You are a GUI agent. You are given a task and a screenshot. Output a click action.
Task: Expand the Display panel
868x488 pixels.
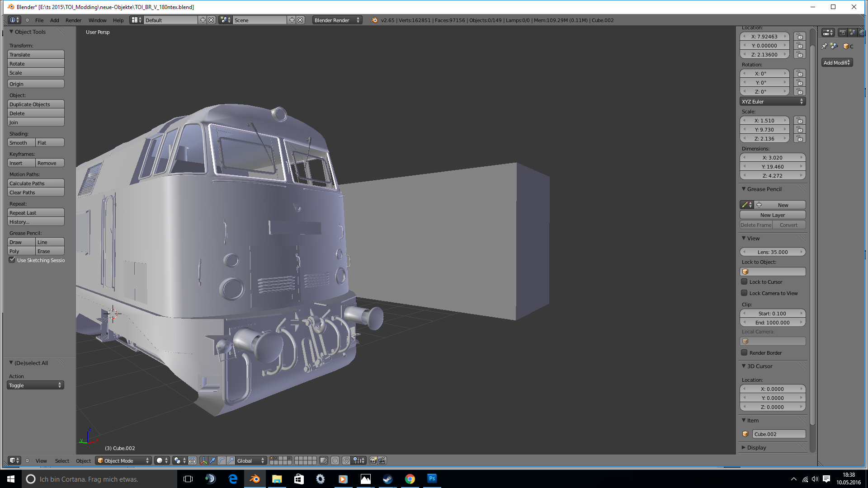point(756,447)
